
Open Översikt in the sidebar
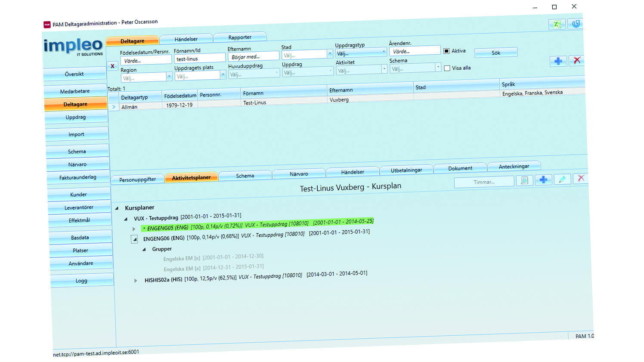pyautogui.click(x=74, y=74)
